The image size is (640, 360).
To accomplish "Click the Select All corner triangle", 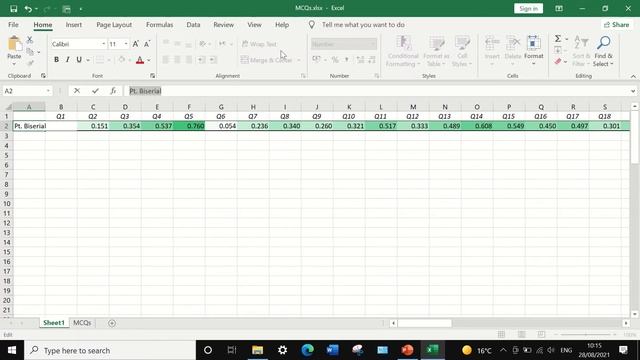I will click(8, 107).
